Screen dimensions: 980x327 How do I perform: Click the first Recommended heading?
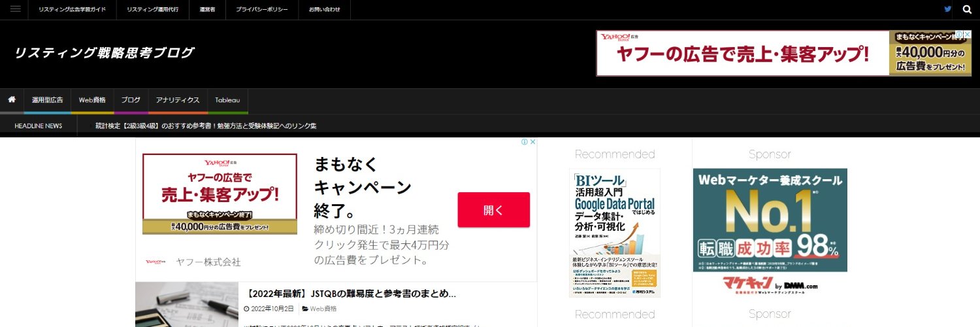tap(615, 154)
